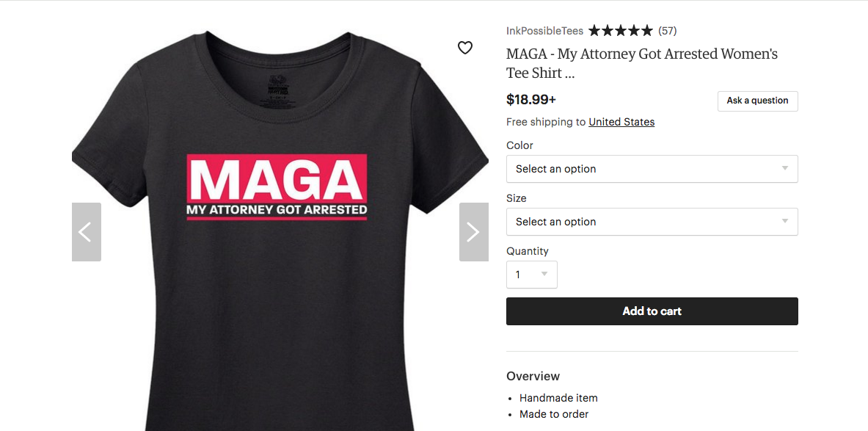Click the Size dropdown arrow

pos(785,221)
